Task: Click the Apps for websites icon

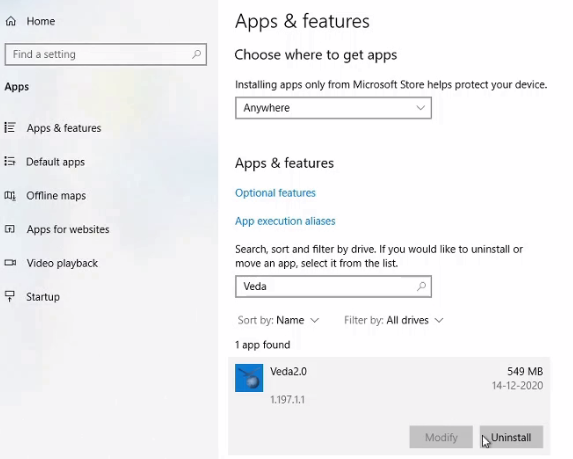Action: 10,229
